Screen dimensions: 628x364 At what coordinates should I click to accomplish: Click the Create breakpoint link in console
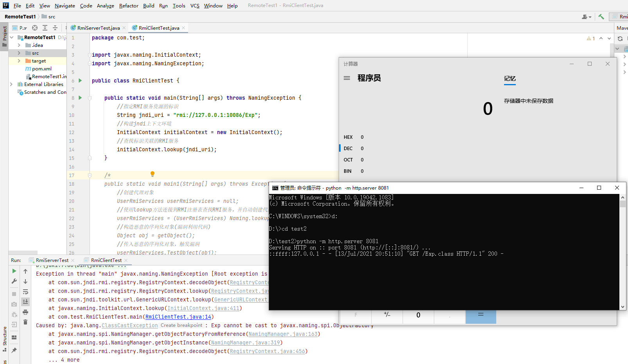point(181,325)
